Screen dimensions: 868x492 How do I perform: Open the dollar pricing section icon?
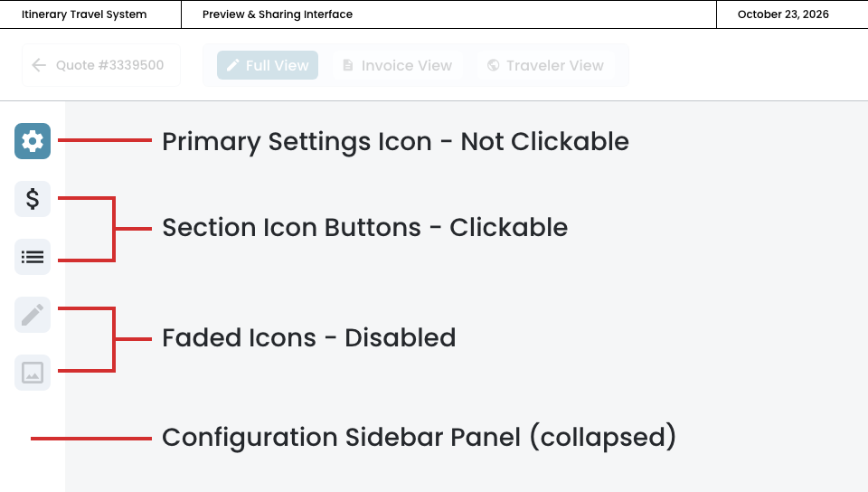(33, 199)
